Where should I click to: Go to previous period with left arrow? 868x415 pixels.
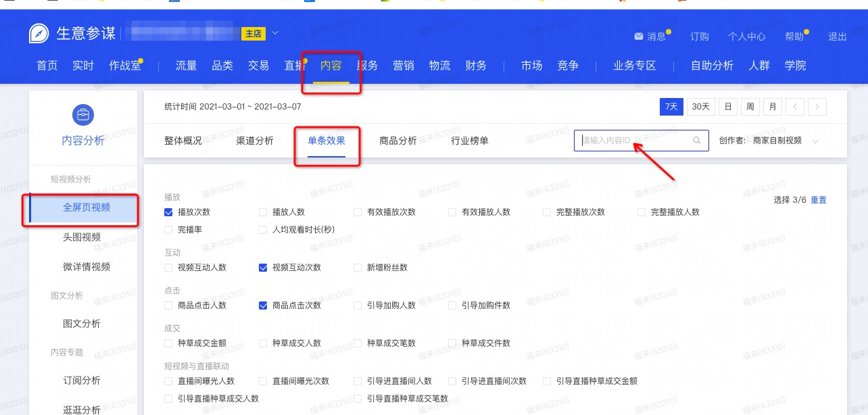pos(795,107)
